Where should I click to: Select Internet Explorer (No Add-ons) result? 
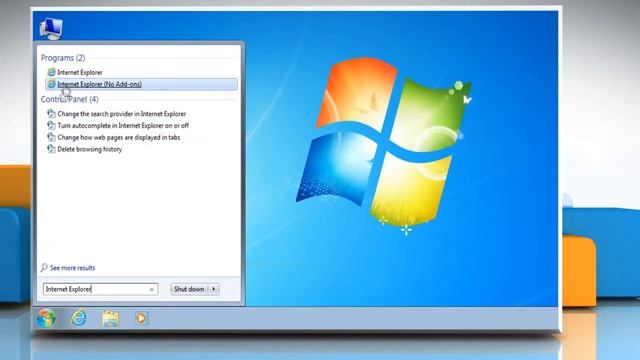(141, 84)
